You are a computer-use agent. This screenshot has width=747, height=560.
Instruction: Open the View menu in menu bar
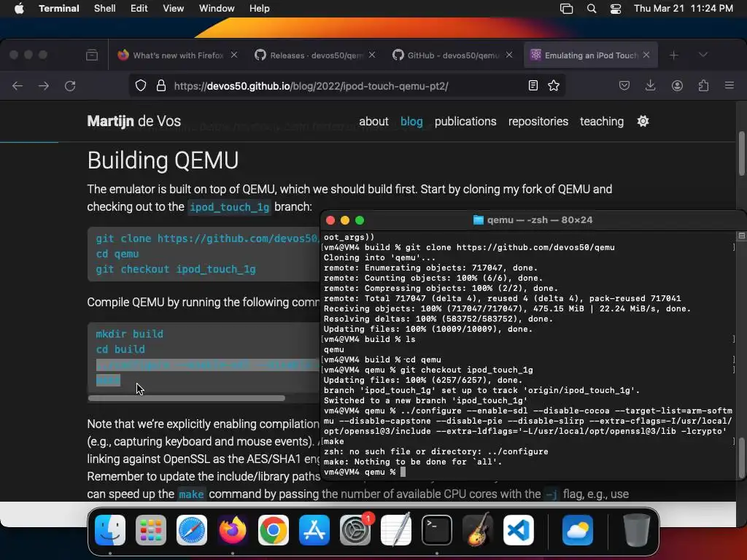pos(173,9)
